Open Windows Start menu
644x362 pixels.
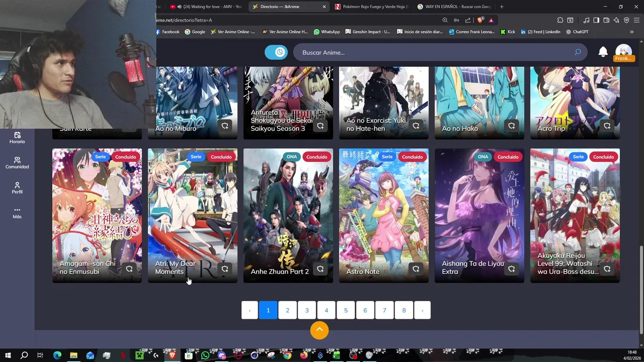coord(8,355)
